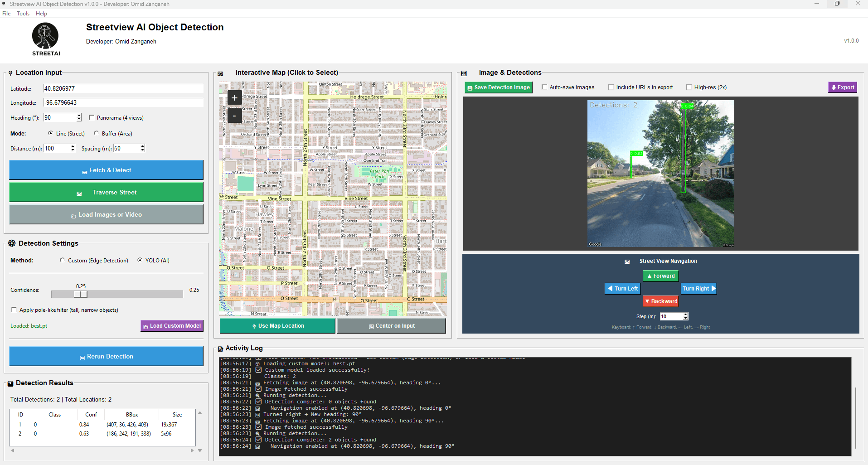
Task: Click the Street View Navigation icon
Action: [x=627, y=262]
